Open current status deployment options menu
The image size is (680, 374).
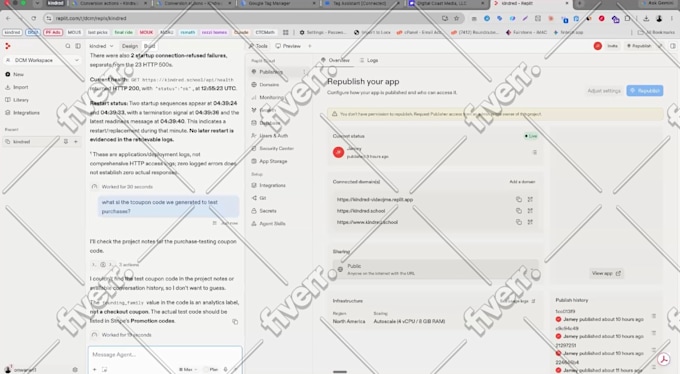(x=534, y=152)
